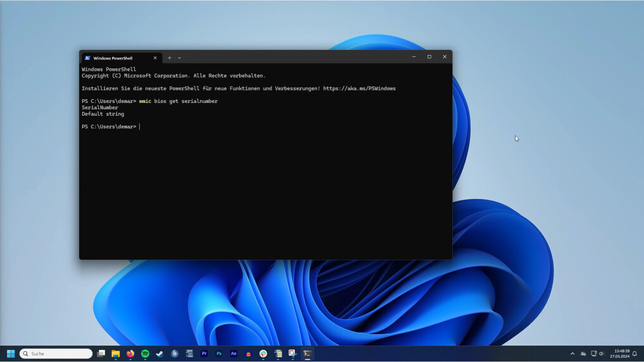The height and width of the screenshot is (362, 644).
Task: Click the Suche search box in taskbar
Action: [56, 354]
